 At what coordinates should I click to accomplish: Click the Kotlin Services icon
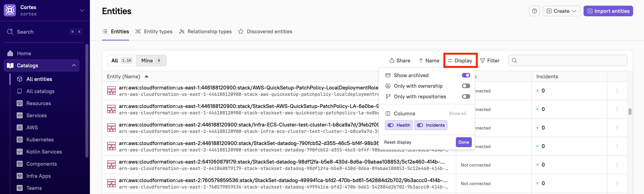click(x=20, y=152)
